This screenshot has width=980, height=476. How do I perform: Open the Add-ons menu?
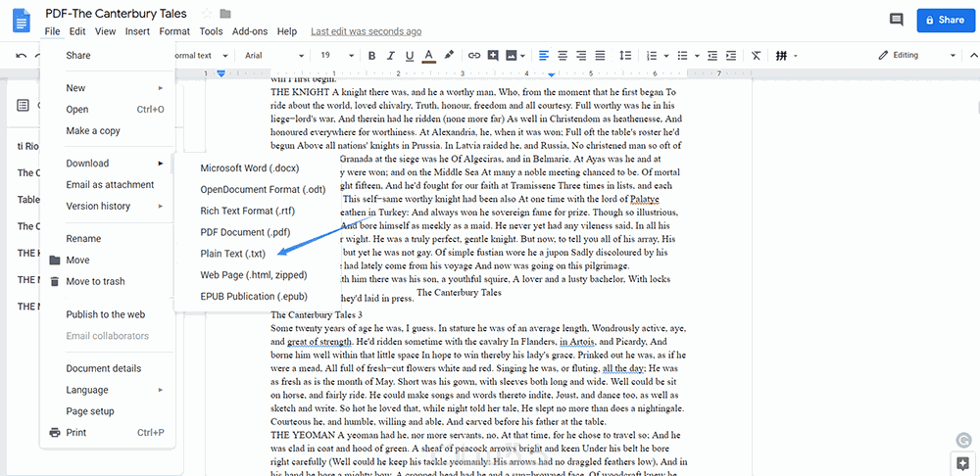coord(249,31)
